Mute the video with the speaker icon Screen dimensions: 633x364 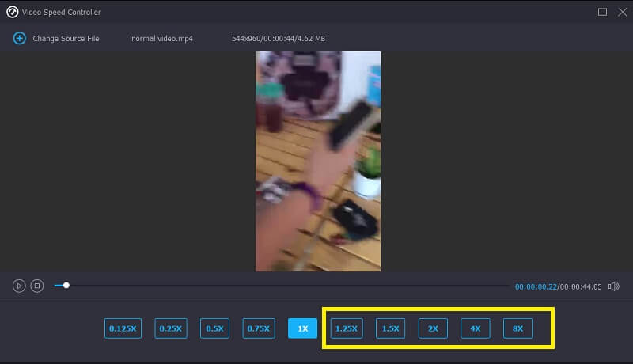(614, 286)
